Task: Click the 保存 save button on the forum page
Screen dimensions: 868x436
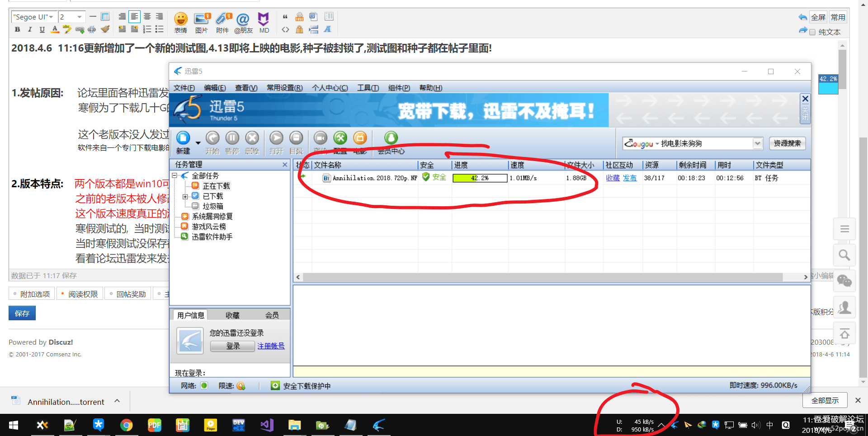Action: click(22, 313)
